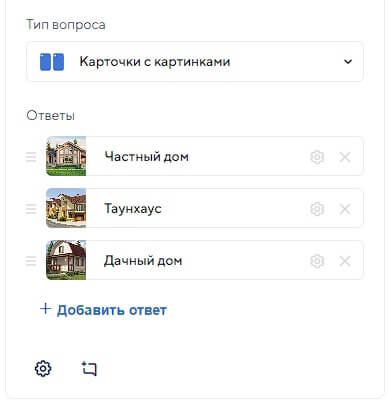Click the plus icon beside 'Добавить ответ'
The width and height of the screenshot is (389, 407).
(x=45, y=309)
